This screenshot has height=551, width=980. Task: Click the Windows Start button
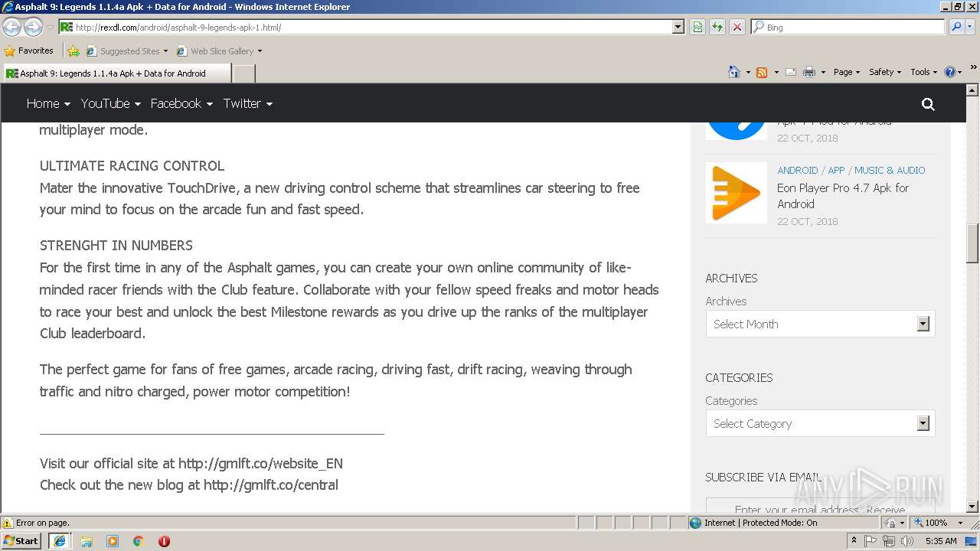click(21, 540)
